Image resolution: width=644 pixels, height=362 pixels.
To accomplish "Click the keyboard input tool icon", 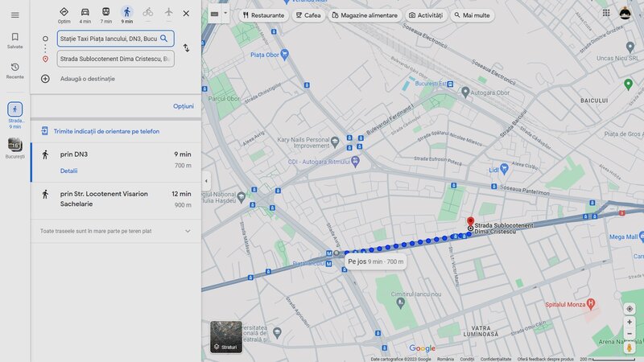I will tap(214, 14).
